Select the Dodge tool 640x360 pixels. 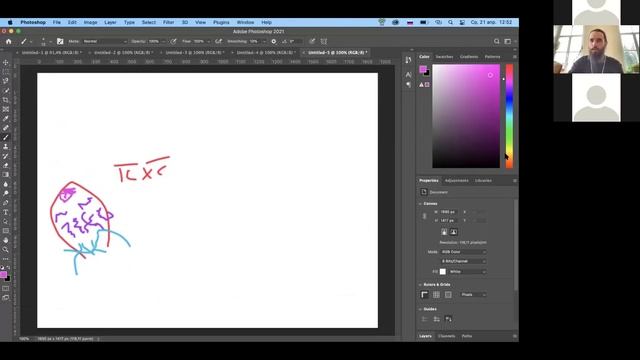(x=6, y=193)
